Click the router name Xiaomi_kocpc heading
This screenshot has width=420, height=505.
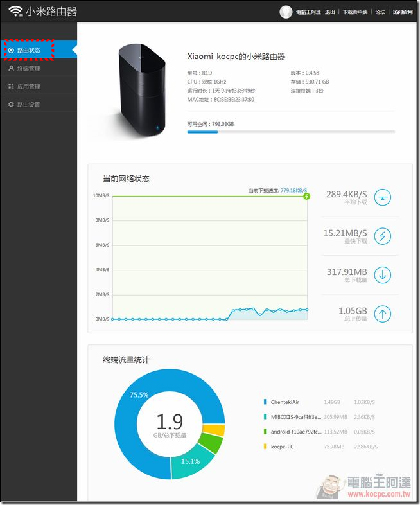[x=236, y=57]
